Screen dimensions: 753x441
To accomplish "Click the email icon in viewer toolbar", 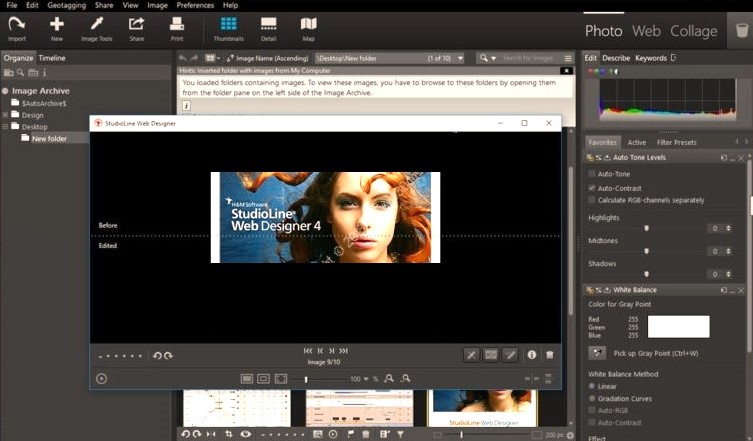I will click(x=491, y=355).
